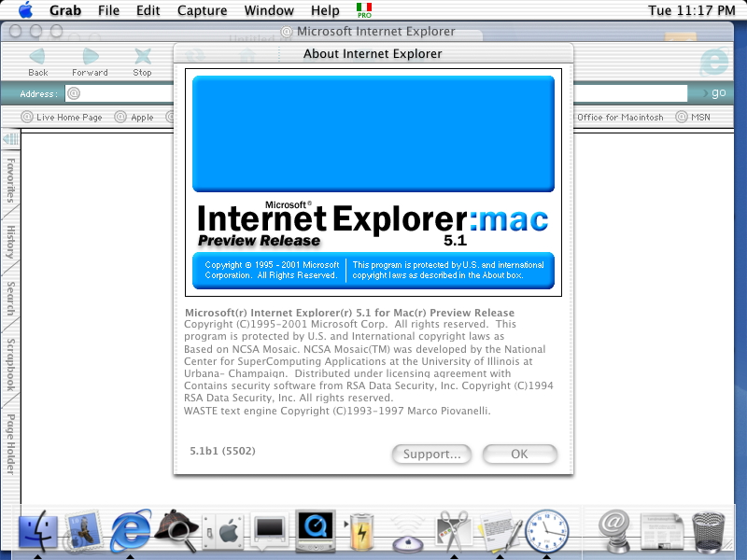
Task: Open Mail stamp icon in Dock
Action: point(83,531)
